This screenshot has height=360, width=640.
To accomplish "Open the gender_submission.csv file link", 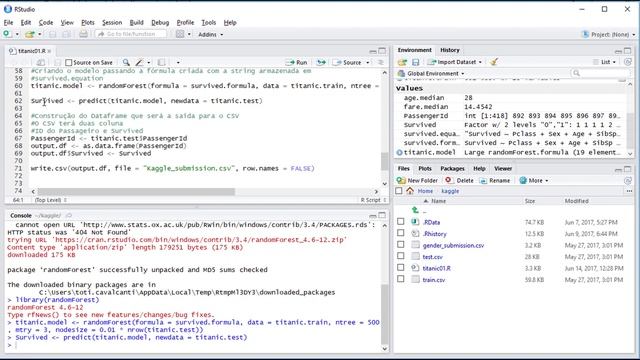I will click(453, 245).
